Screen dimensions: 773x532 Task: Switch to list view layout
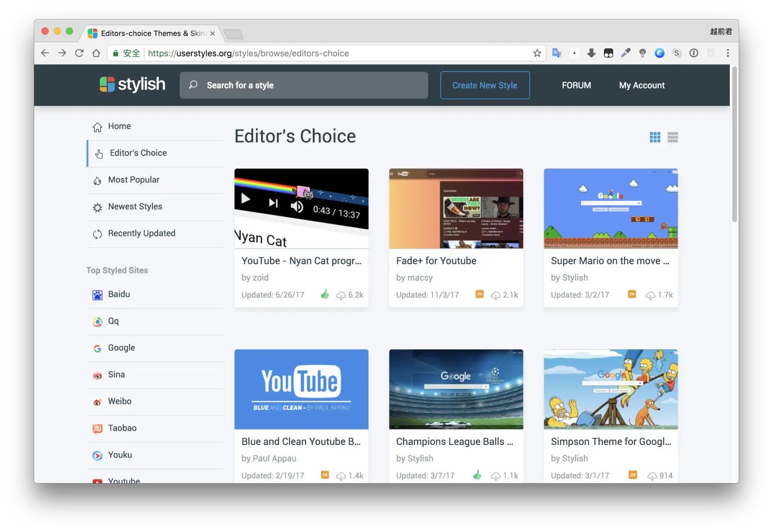[x=673, y=137]
